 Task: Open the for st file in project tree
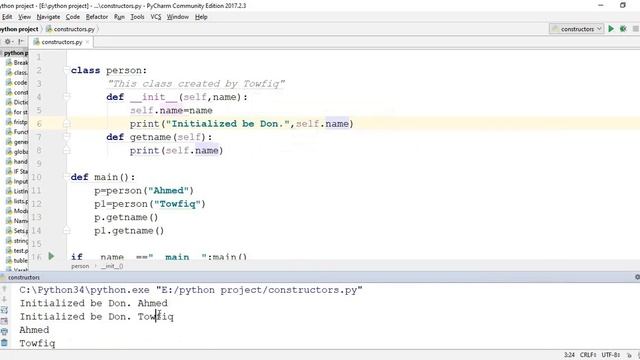point(17,112)
